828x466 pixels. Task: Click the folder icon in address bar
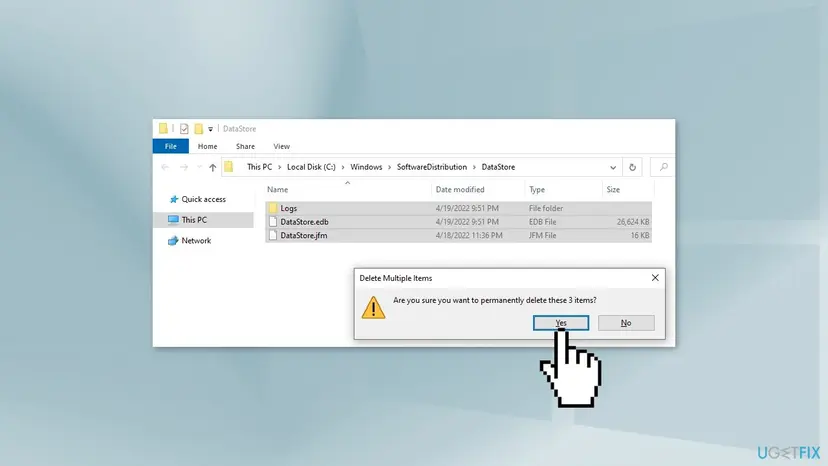(229, 167)
